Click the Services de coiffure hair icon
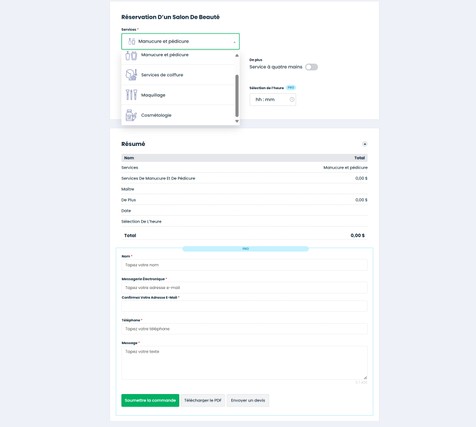Image resolution: width=476 pixels, height=427 pixels. click(x=131, y=75)
